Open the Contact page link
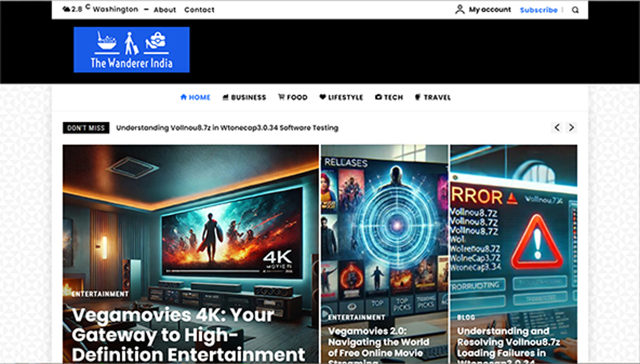The width and height of the screenshot is (640, 364). (x=199, y=10)
